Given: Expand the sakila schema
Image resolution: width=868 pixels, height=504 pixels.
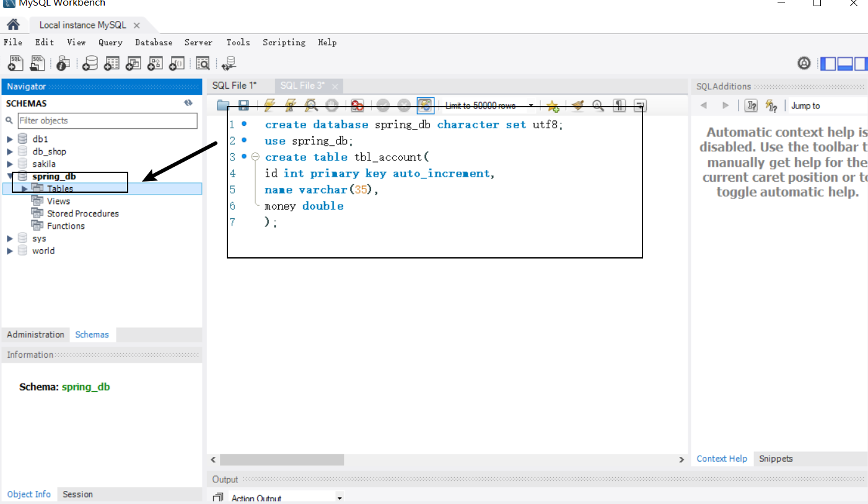Looking at the screenshot, I should click(x=10, y=164).
